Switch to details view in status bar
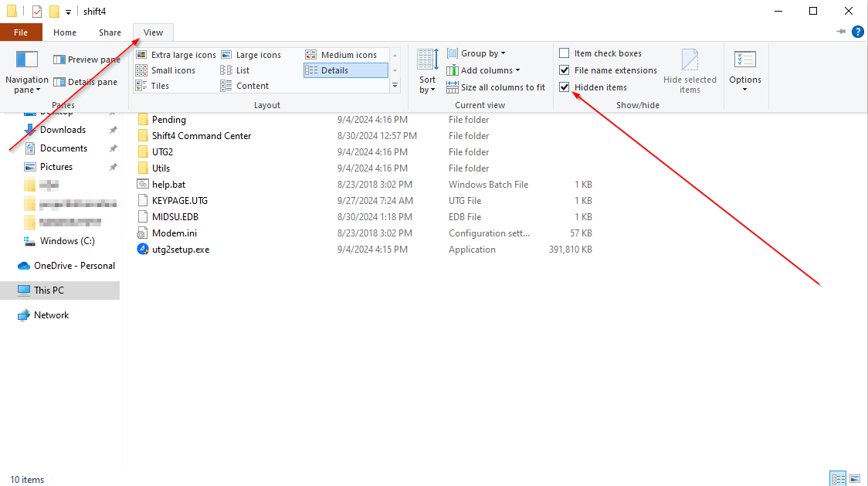 click(838, 478)
